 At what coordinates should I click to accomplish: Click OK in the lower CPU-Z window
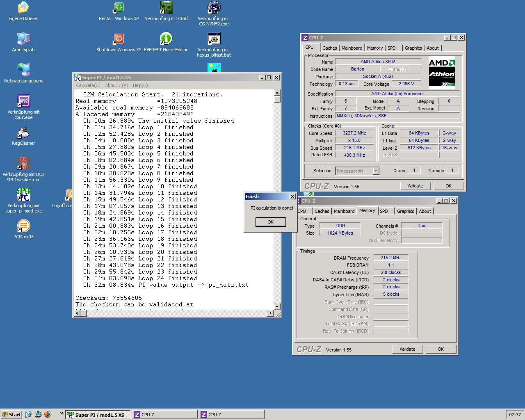click(x=441, y=349)
